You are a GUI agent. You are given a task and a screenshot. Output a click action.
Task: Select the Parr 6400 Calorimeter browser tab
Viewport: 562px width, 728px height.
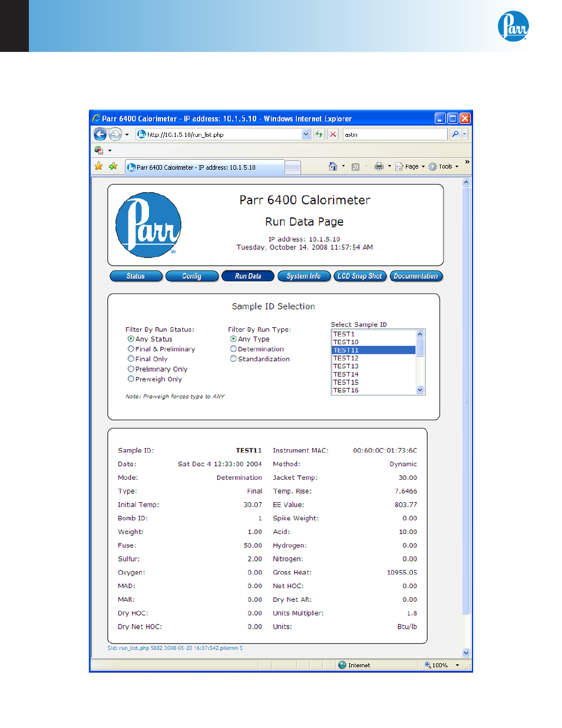coord(204,167)
